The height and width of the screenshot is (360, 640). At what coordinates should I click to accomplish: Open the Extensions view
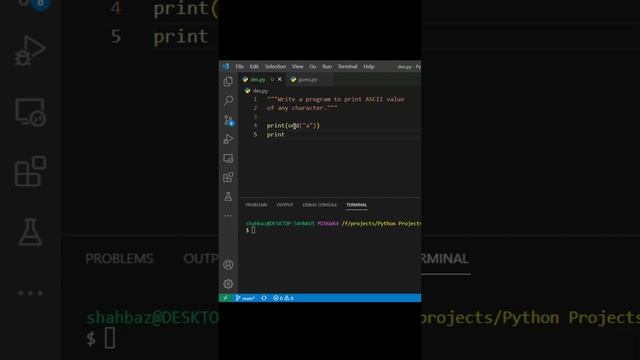(x=228, y=178)
